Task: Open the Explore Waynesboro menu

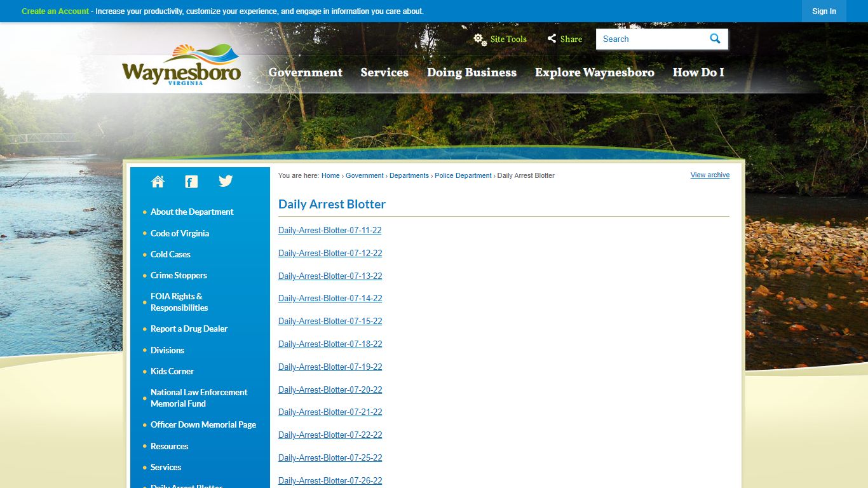Action: coord(595,72)
